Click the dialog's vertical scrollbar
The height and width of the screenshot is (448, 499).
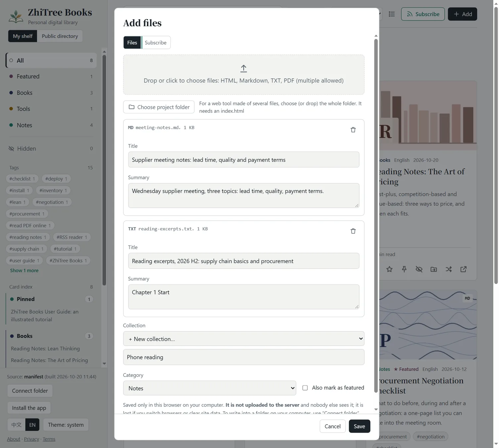[376, 216]
